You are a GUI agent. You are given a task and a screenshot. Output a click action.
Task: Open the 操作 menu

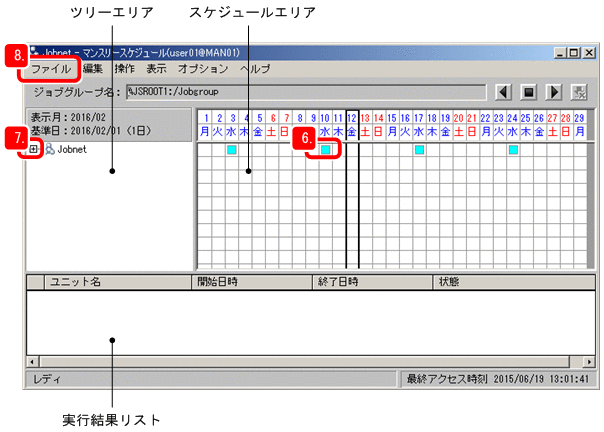tap(124, 69)
